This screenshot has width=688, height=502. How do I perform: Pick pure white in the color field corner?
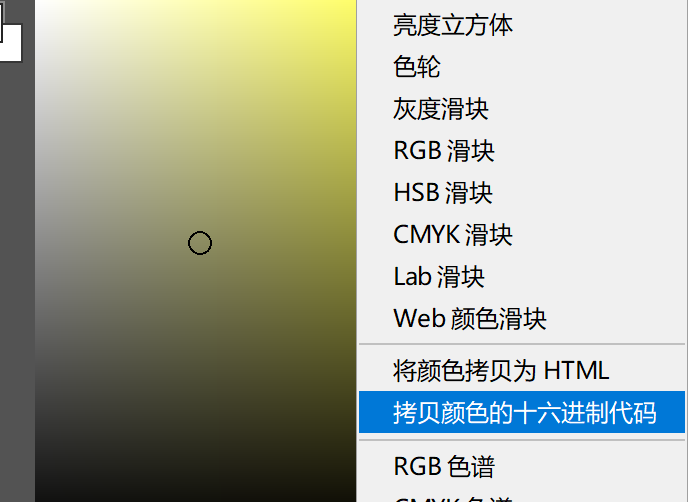coord(39,4)
